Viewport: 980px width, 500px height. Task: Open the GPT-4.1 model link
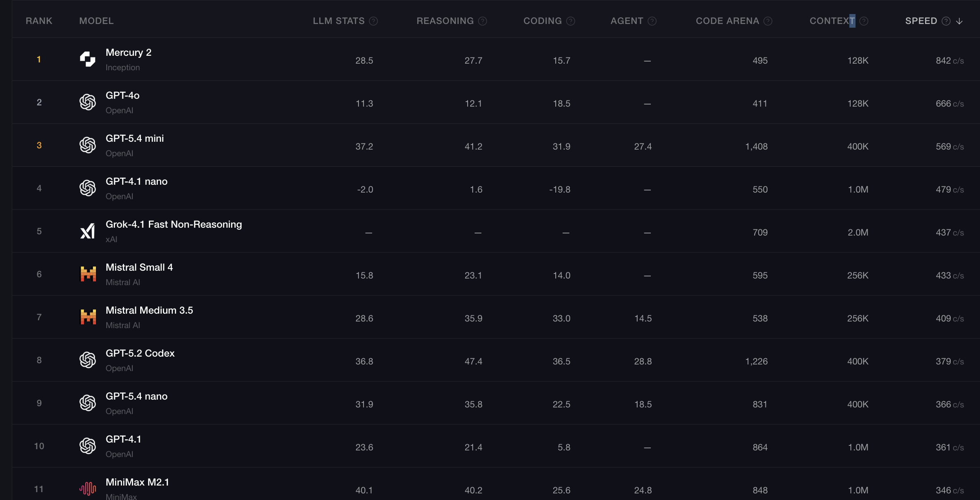pyautogui.click(x=123, y=439)
